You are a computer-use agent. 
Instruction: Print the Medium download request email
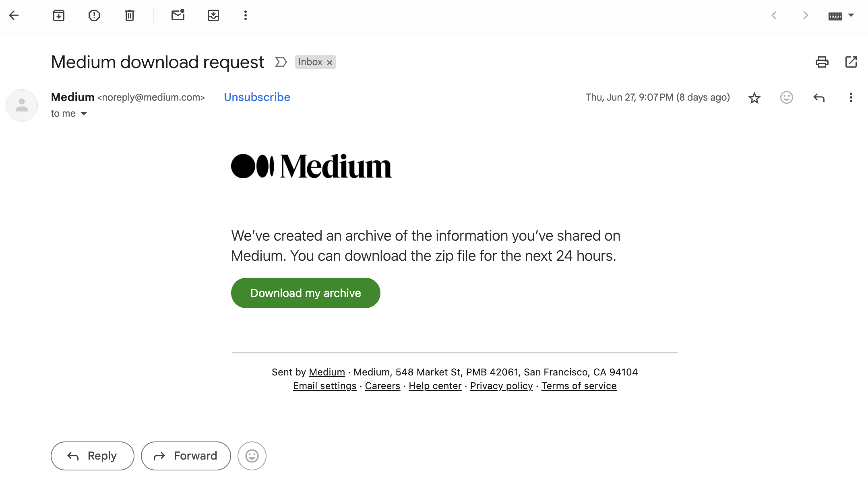pyautogui.click(x=822, y=62)
